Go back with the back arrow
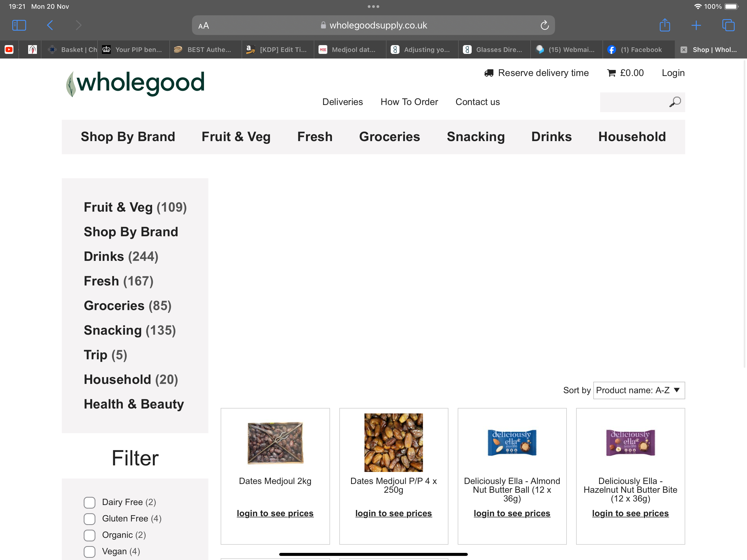Viewport: 747px width, 560px height. pyautogui.click(x=50, y=25)
